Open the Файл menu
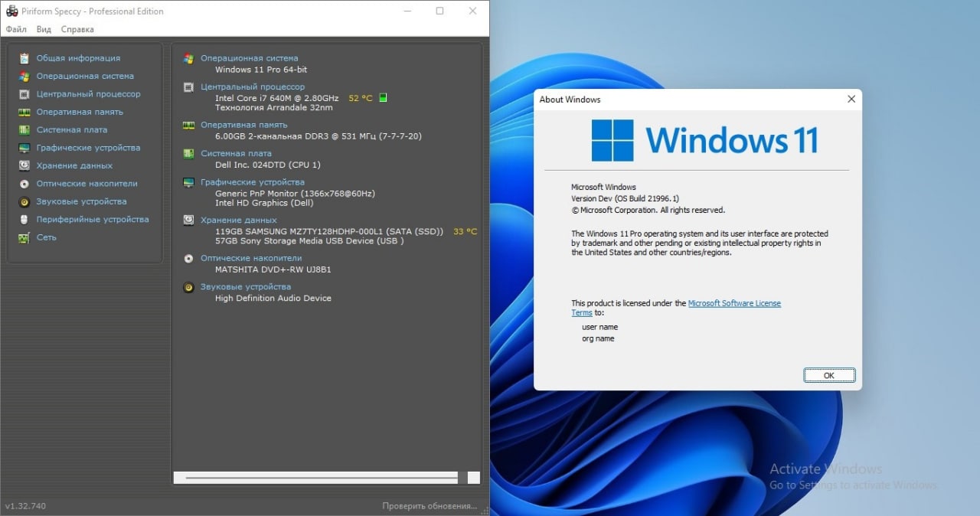The image size is (980, 516). point(16,29)
